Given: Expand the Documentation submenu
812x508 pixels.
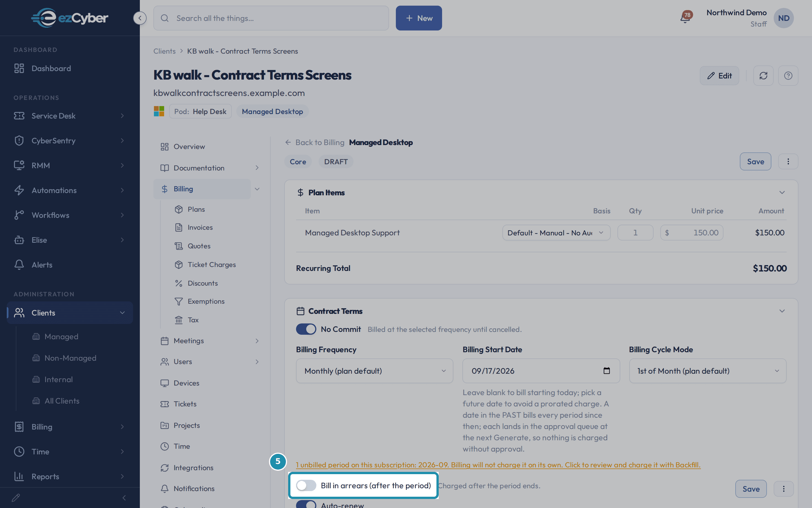Looking at the screenshot, I should point(257,168).
